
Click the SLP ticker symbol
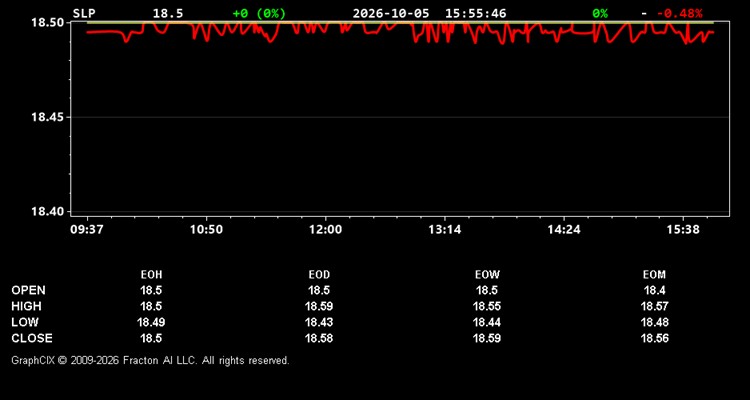click(84, 13)
